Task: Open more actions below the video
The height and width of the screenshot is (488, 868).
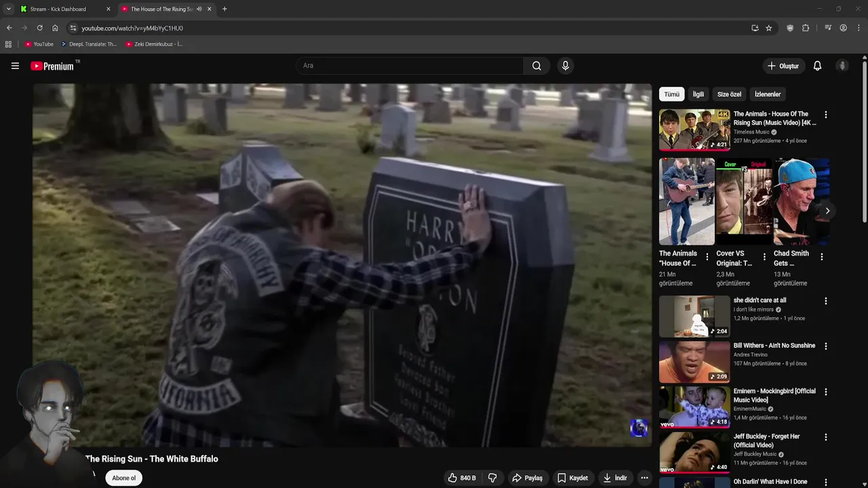Action: (644, 478)
